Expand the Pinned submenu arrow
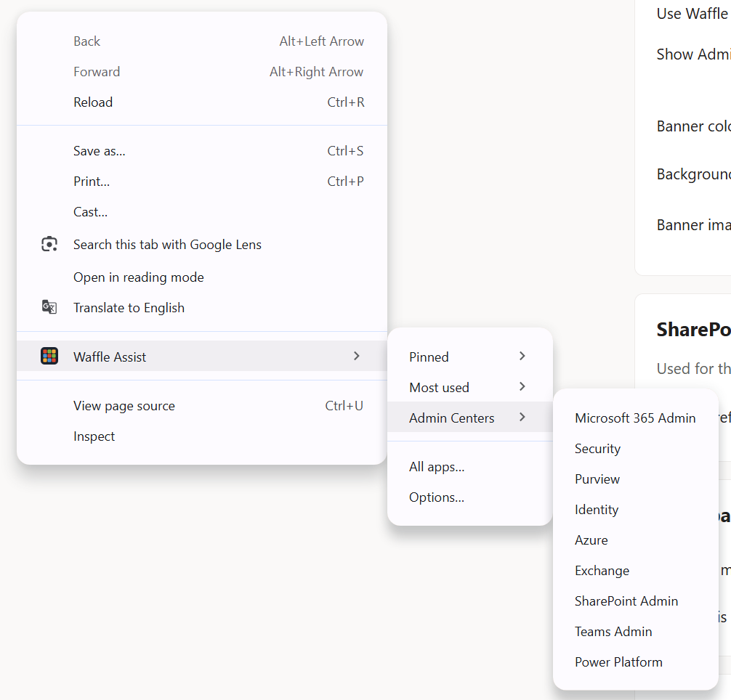This screenshot has height=700, width=731. [522, 357]
